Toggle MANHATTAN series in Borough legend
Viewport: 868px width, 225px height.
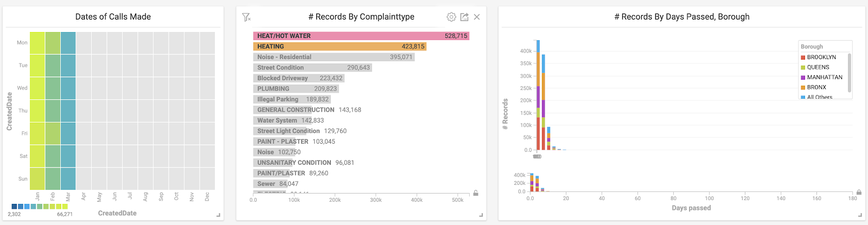pos(825,78)
